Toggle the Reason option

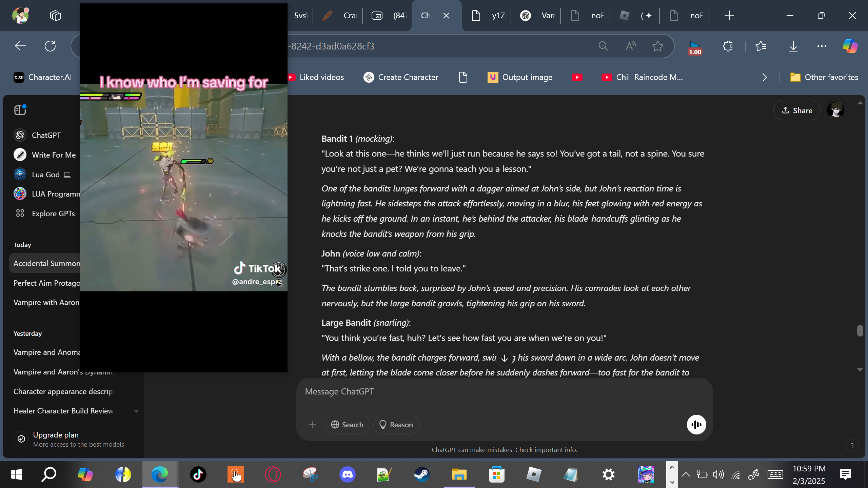(396, 425)
